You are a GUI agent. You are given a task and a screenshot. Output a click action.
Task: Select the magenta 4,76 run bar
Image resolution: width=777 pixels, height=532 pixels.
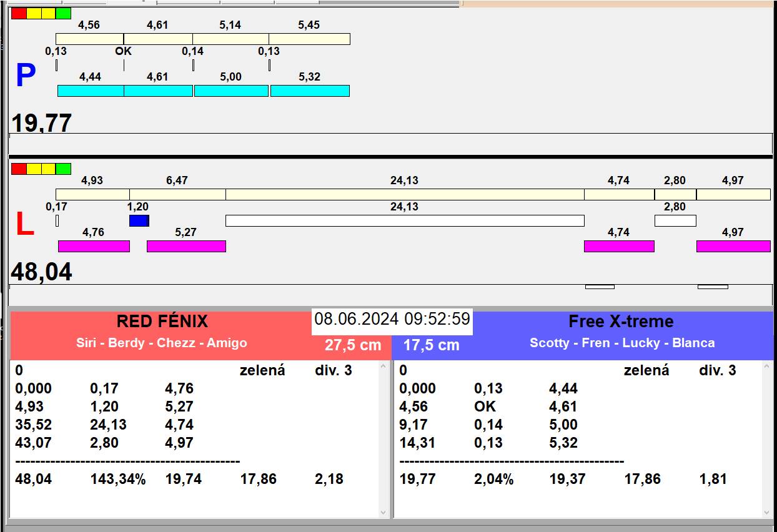point(94,246)
